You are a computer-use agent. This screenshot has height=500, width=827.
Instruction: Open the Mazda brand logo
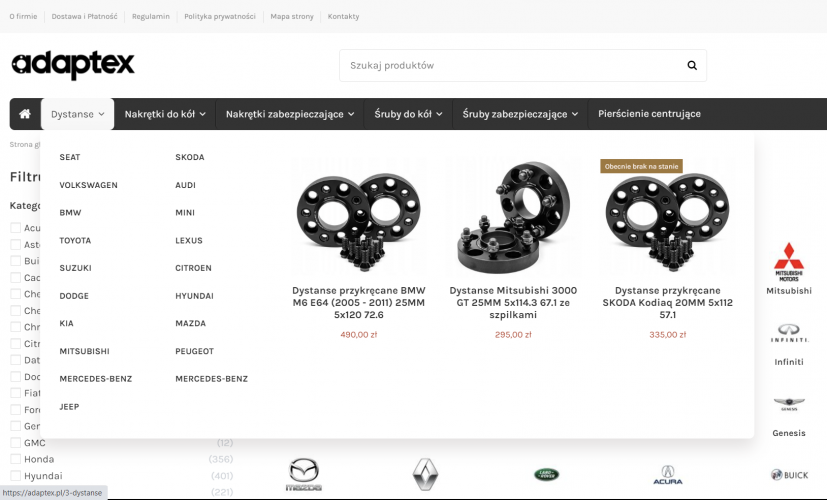[304, 474]
